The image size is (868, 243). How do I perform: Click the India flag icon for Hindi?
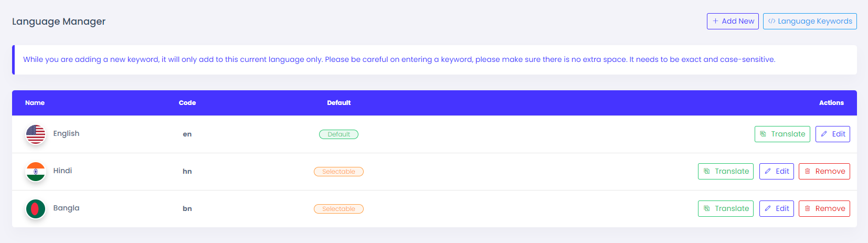(x=36, y=172)
